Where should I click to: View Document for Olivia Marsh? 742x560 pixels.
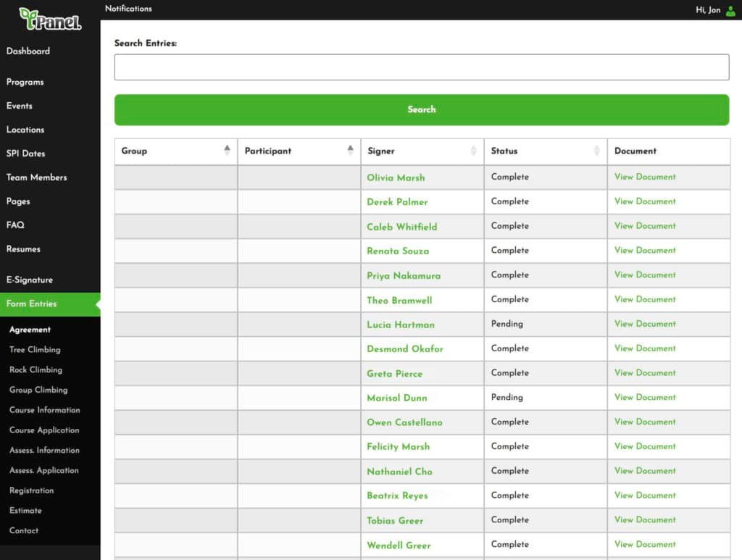[x=645, y=177]
